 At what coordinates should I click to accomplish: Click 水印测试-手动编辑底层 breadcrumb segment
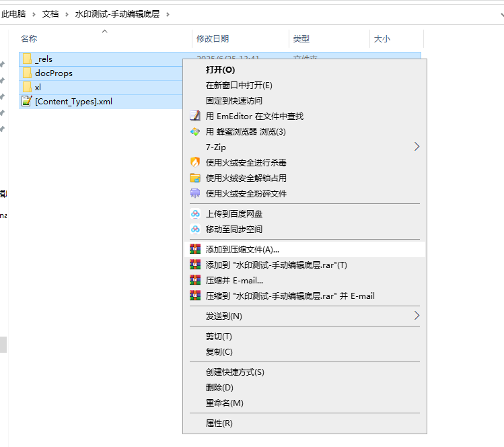point(117,14)
